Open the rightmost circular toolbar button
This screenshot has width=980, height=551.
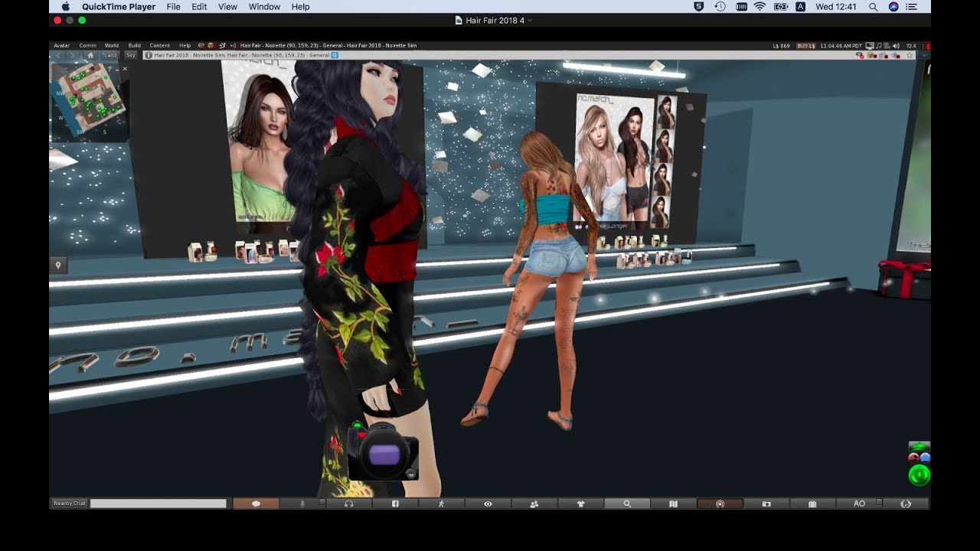coord(906,504)
